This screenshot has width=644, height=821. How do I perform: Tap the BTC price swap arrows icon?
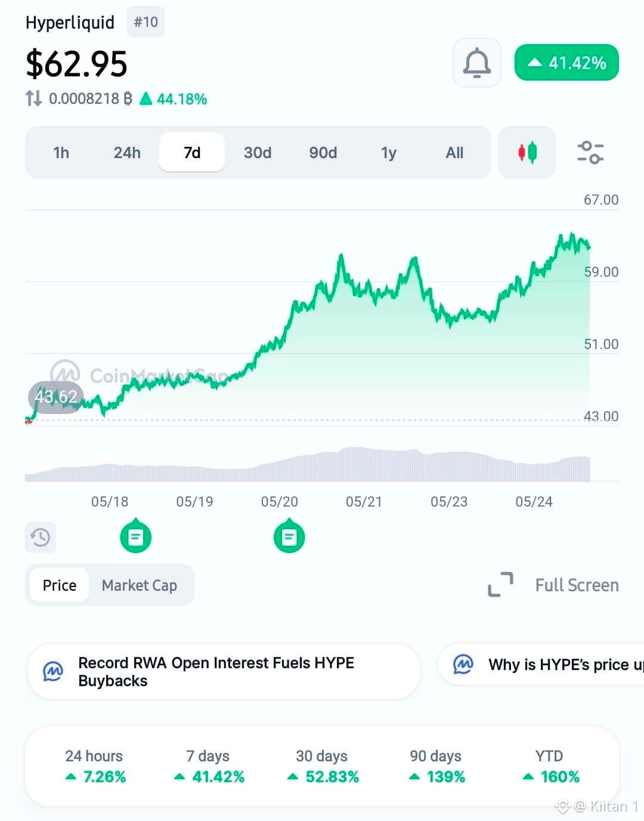(x=33, y=98)
